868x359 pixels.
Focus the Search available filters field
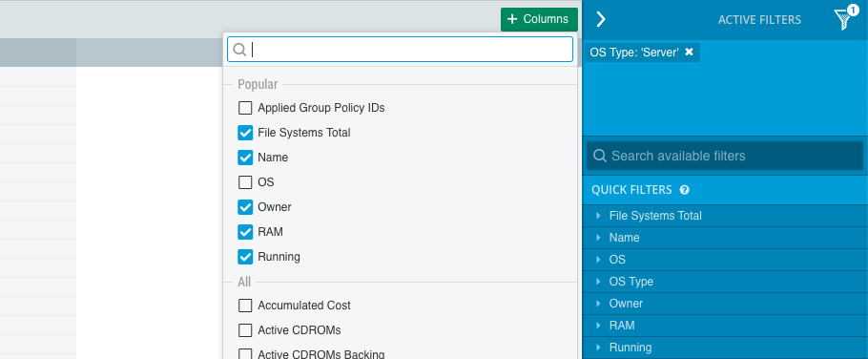point(725,156)
